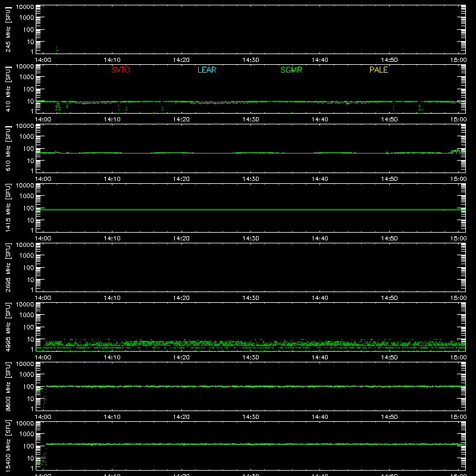Click the 245 MHz [SFU] axis title

8,29
